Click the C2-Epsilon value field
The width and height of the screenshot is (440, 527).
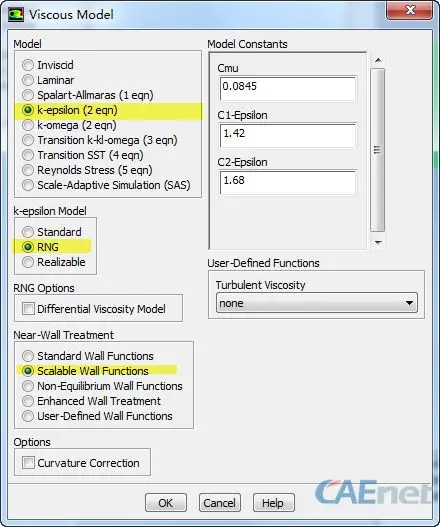pyautogui.click(x=288, y=183)
